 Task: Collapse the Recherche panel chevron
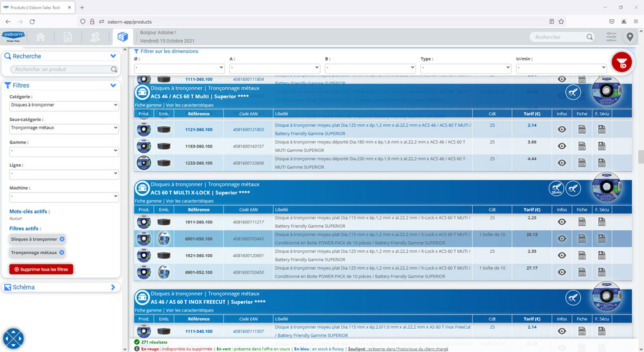pos(113,56)
